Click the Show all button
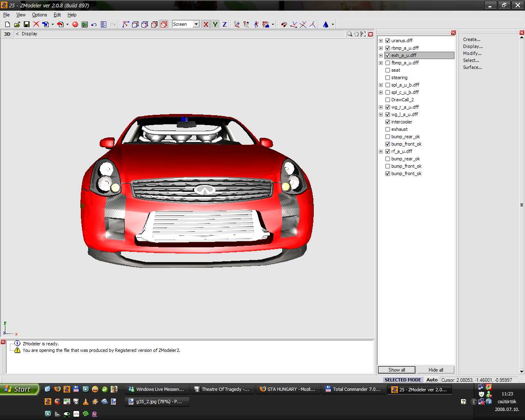Image resolution: width=525 pixels, height=420 pixels. (x=397, y=370)
